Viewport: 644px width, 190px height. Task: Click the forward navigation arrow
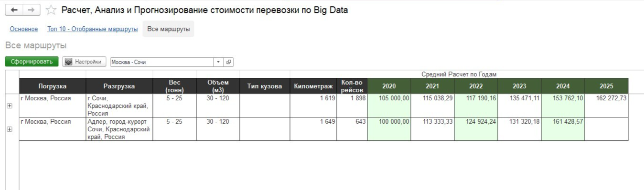30,10
